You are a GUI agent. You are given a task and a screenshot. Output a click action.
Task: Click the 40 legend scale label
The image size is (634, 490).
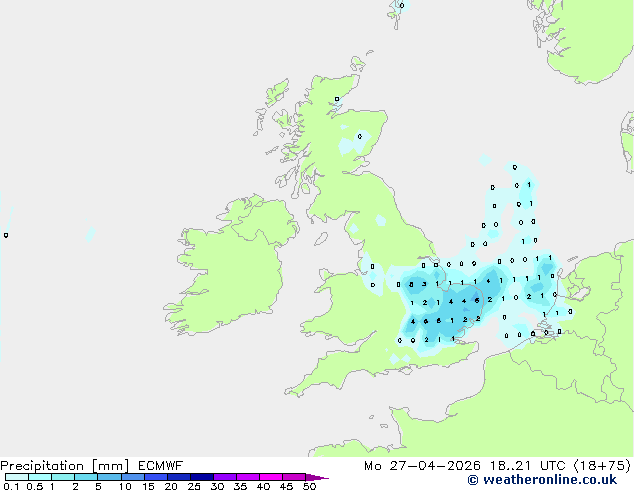(263, 486)
